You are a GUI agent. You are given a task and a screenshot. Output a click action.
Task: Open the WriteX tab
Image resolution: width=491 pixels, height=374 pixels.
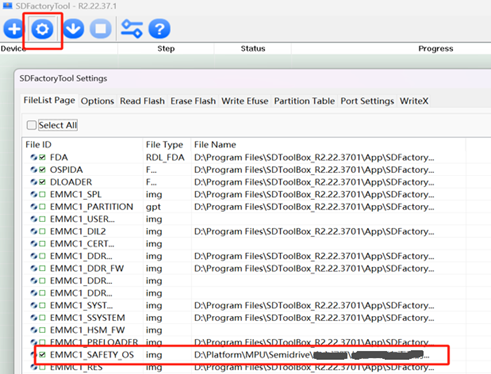(414, 101)
